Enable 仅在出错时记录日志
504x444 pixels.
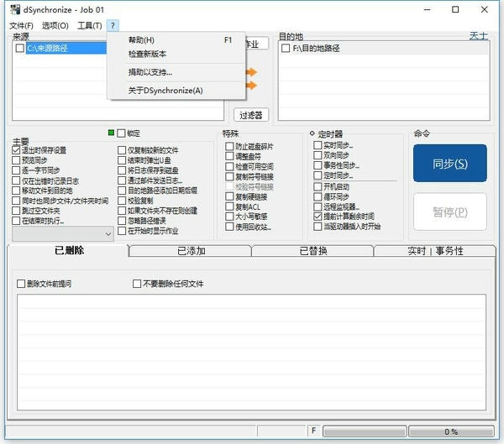[16, 180]
